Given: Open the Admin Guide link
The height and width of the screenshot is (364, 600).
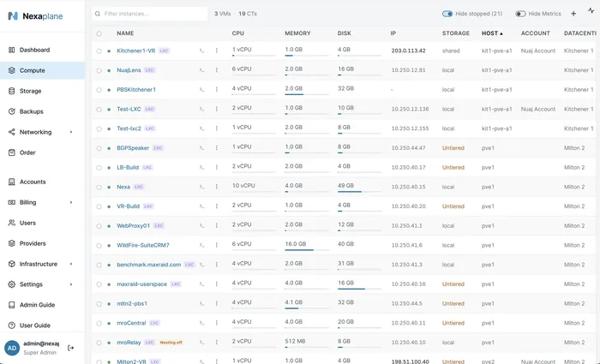Looking at the screenshot, I should 42,305.
